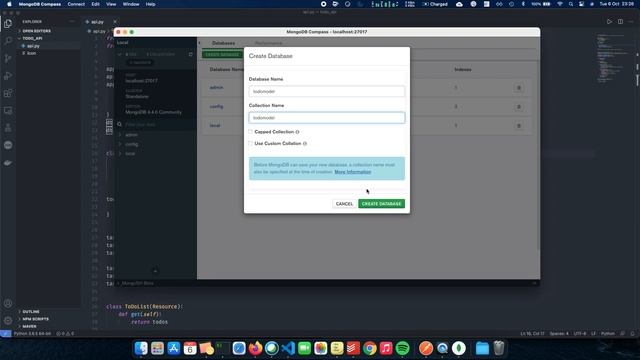Open the Remote Explorer icon in activity bar

tap(8, 111)
